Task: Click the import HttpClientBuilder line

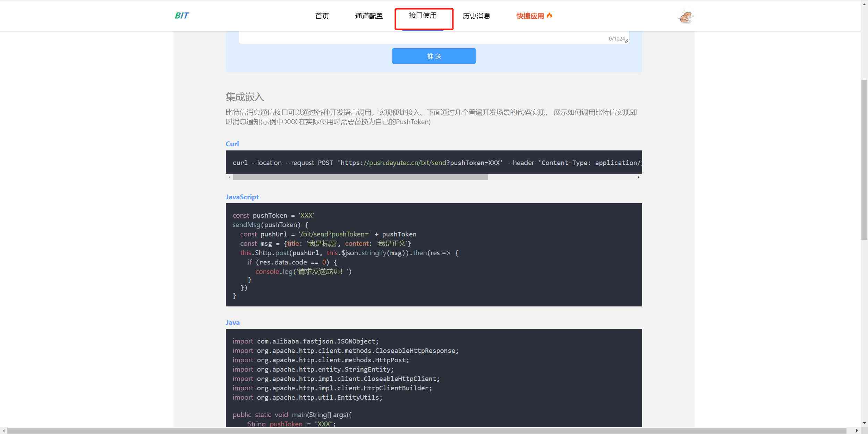Action: [332, 388]
